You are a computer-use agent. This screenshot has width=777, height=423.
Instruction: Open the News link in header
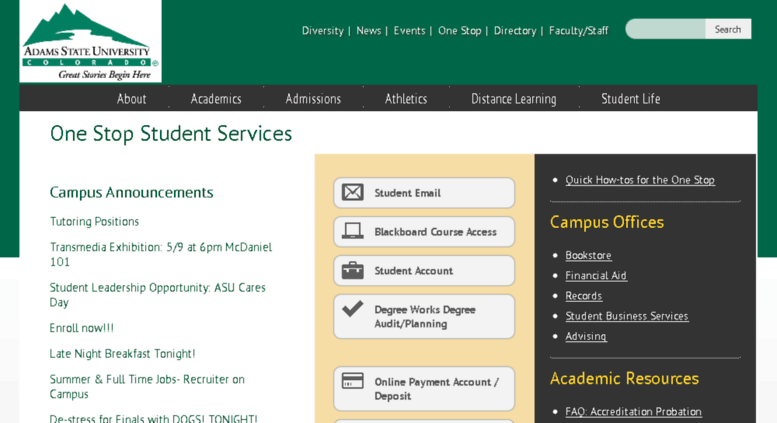point(369,31)
